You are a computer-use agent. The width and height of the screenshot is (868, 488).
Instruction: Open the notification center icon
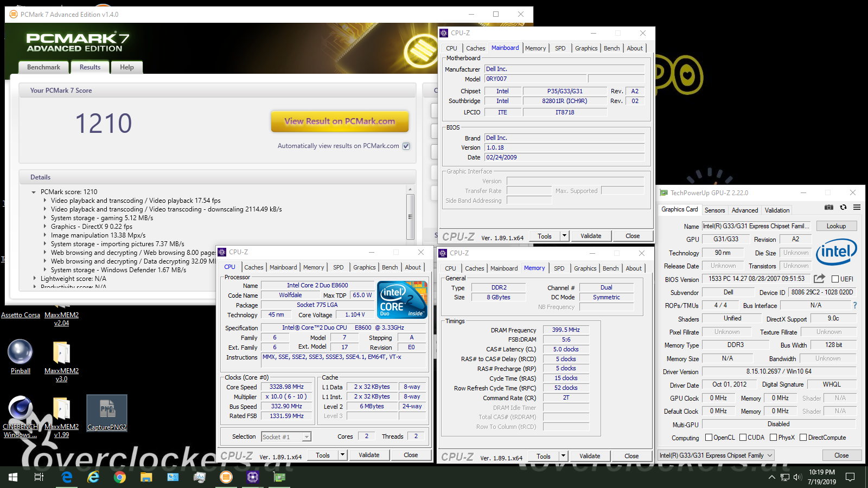point(850,477)
